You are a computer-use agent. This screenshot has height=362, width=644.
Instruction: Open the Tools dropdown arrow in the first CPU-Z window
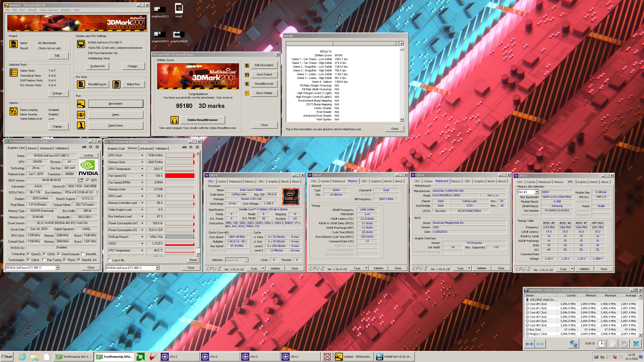click(x=263, y=268)
